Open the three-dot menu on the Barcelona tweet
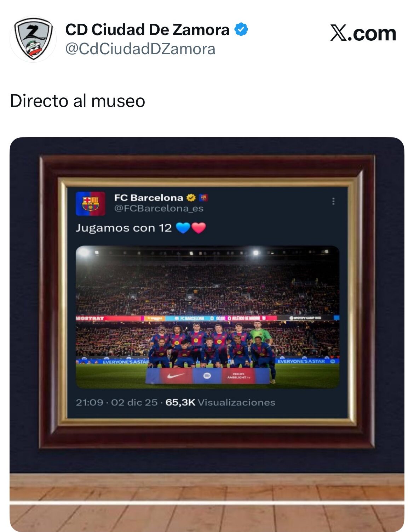414x532 pixels. 333,201
